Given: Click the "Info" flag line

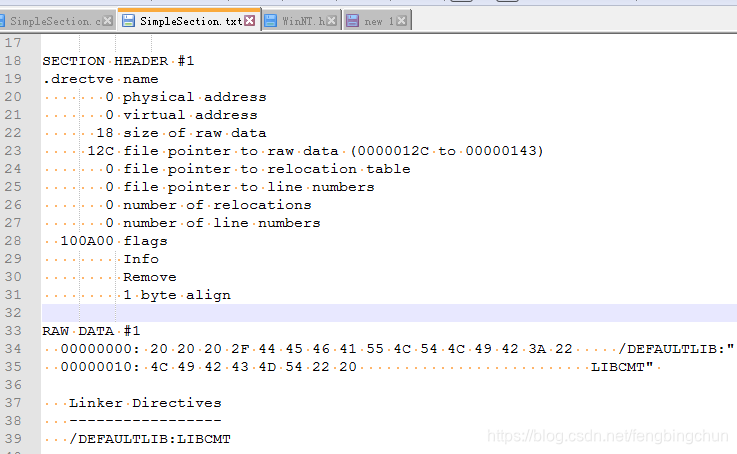Looking at the screenshot, I should (141, 259).
